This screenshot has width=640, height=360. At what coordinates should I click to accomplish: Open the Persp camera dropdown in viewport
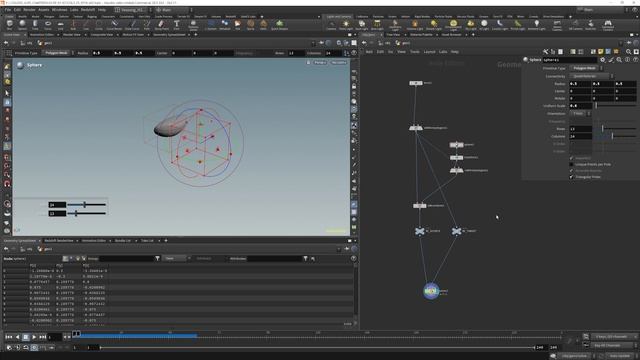(x=320, y=62)
